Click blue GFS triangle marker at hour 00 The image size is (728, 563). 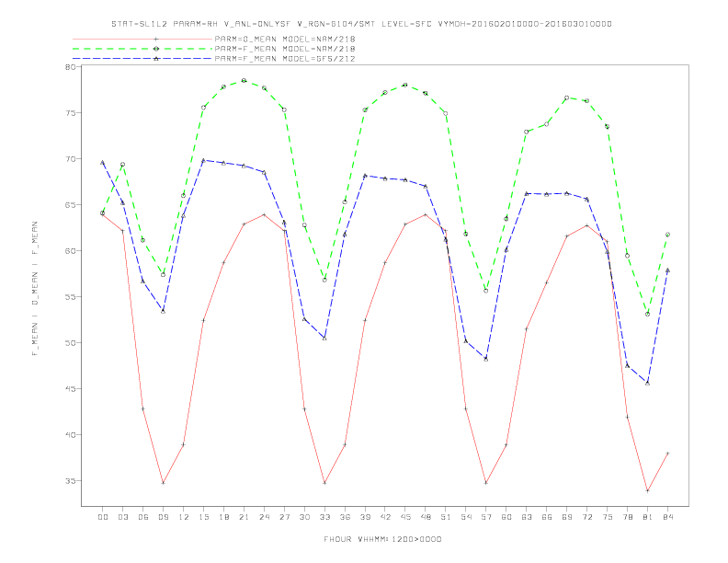tap(103, 163)
